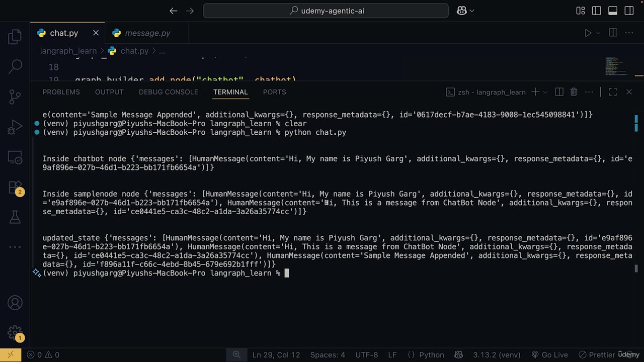Image resolution: width=644 pixels, height=362 pixels.
Task: Open the DEBUG CONSOLE panel tab
Action: click(x=169, y=92)
